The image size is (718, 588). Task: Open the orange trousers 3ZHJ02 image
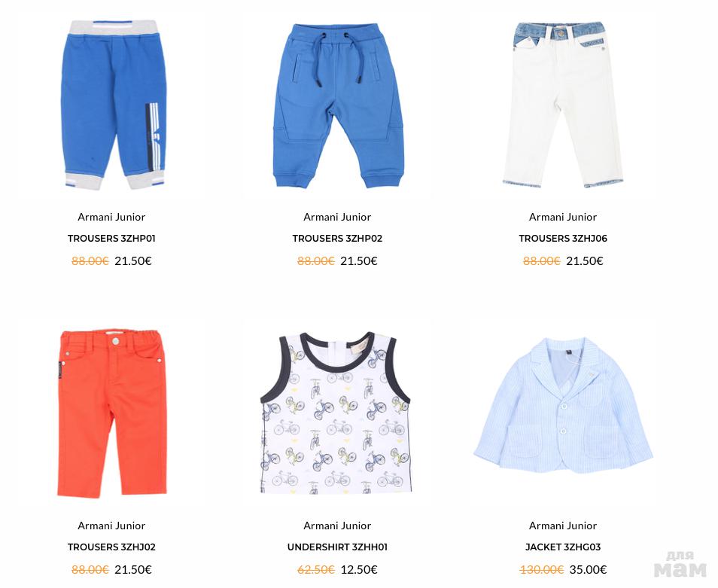[x=112, y=413]
